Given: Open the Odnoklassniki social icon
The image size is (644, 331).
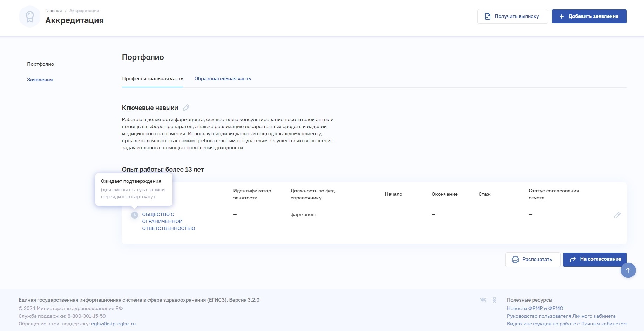Looking at the screenshot, I should click(x=494, y=300).
